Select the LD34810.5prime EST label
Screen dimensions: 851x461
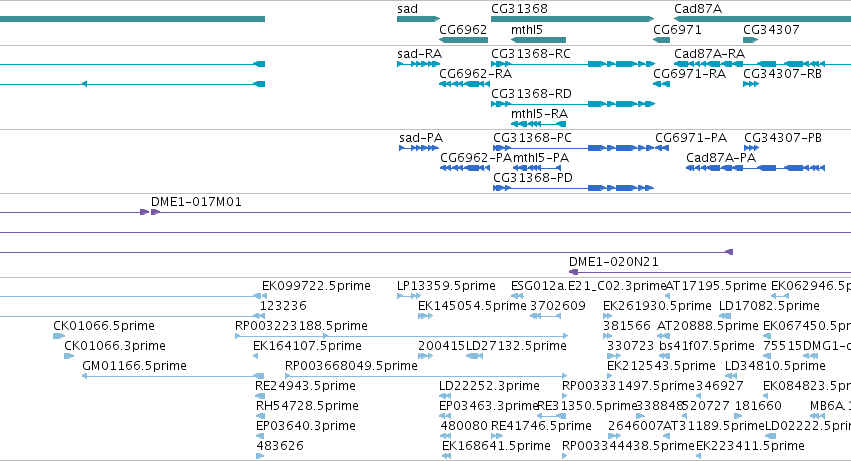click(x=776, y=366)
